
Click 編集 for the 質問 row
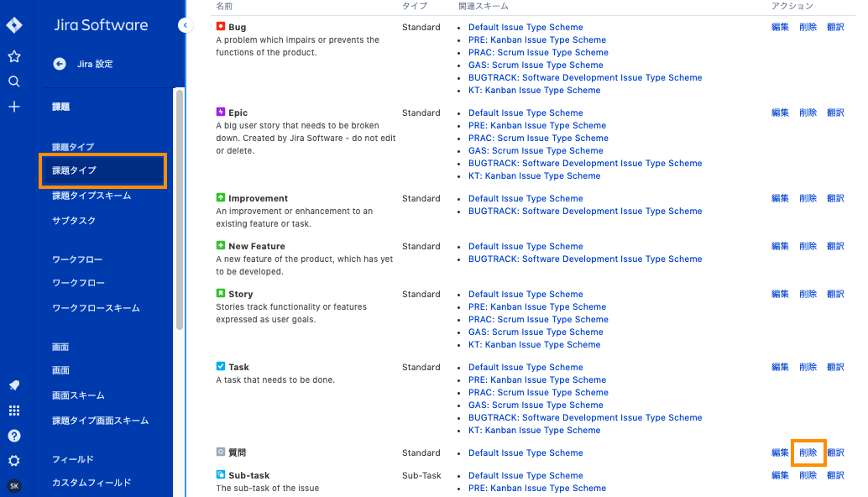[780, 453]
